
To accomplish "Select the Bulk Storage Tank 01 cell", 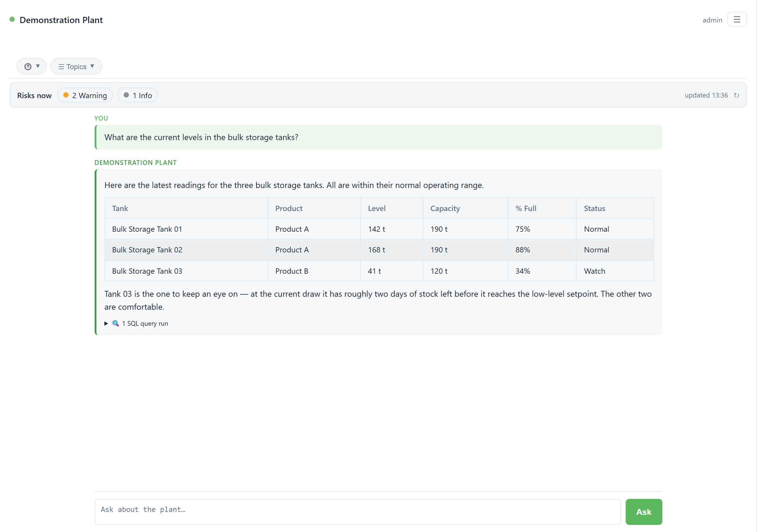I will [x=186, y=229].
